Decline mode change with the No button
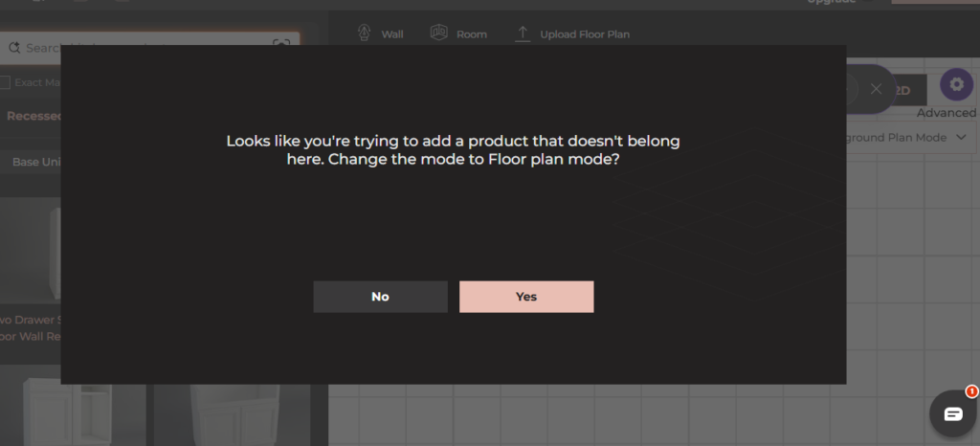This screenshot has width=980, height=446. [380, 297]
